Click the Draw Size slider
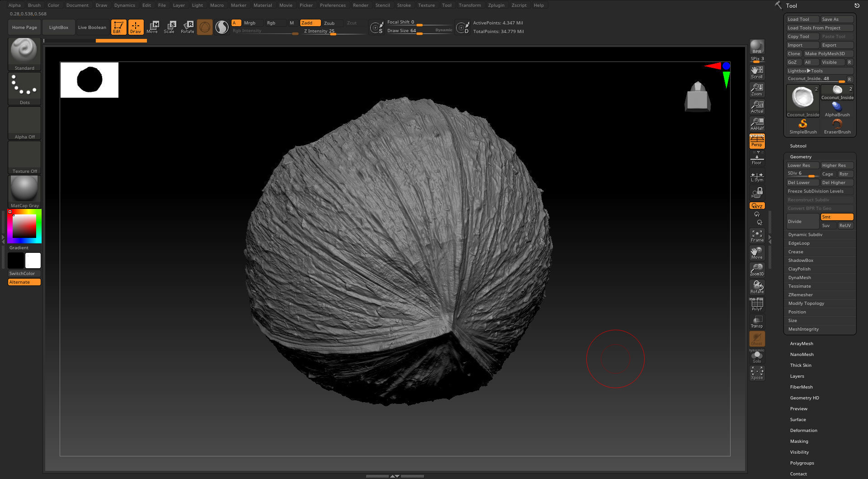Viewport: 868px width, 479px height. pyautogui.click(x=419, y=31)
